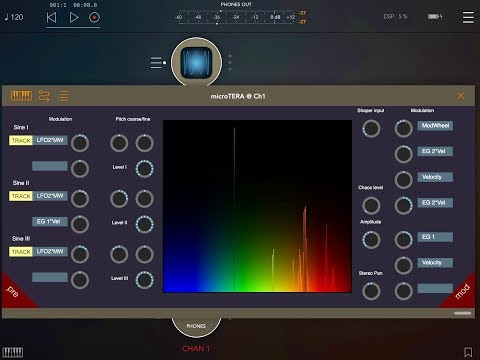The height and width of the screenshot is (360, 480).
Task: Close the microTERA plugin panel
Action: [x=461, y=96]
